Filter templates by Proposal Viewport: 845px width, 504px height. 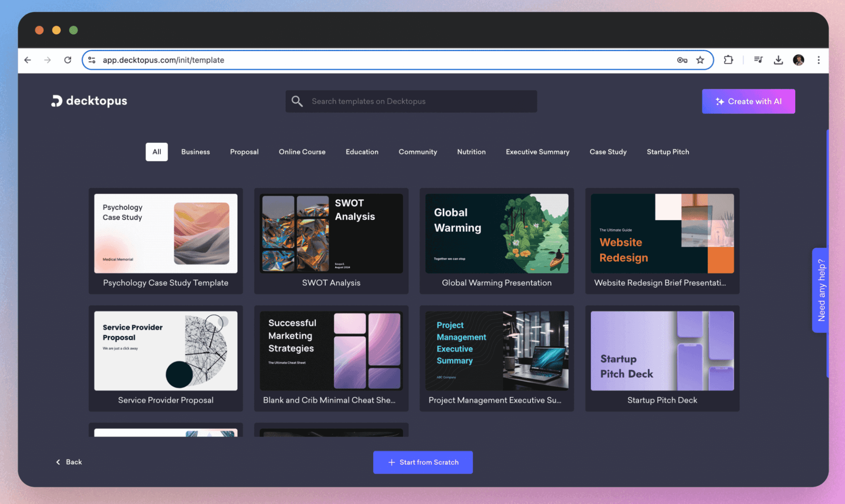pos(244,152)
